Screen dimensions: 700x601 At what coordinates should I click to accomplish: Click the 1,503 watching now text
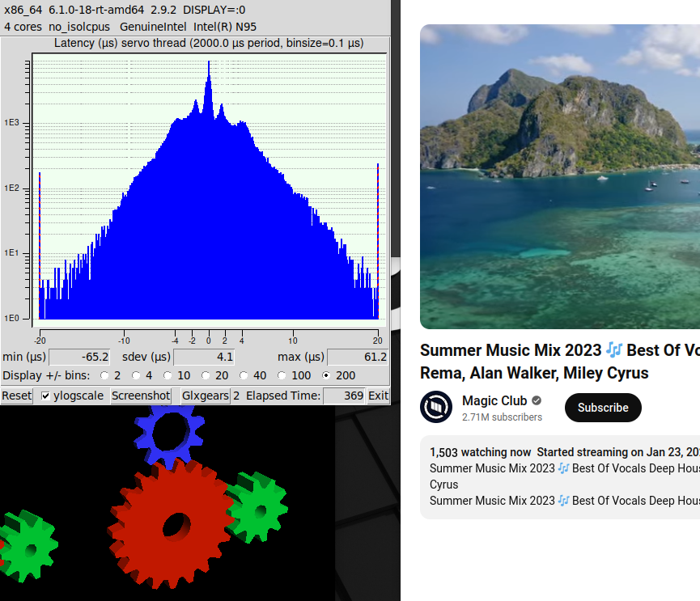pos(481,452)
